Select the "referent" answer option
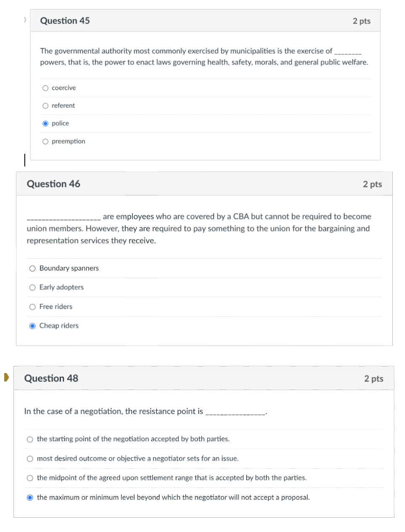Image resolution: width=405 pixels, height=532 pixels. click(45, 105)
